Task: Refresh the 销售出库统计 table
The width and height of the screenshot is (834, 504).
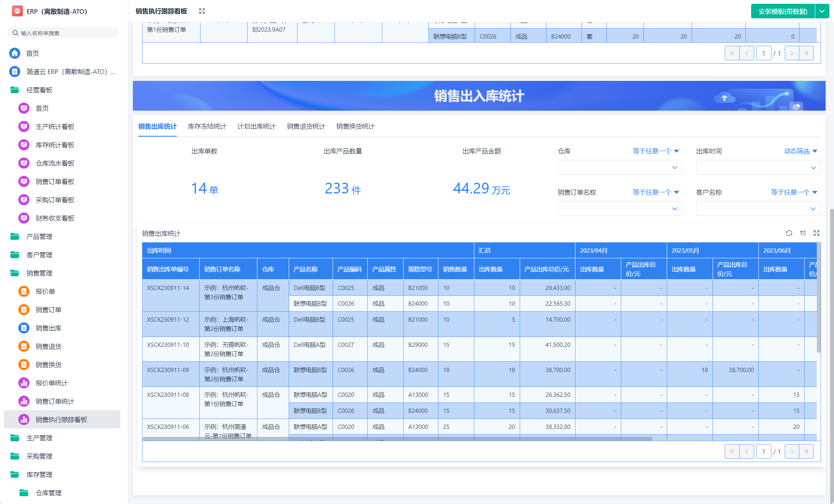Action: pyautogui.click(x=789, y=233)
